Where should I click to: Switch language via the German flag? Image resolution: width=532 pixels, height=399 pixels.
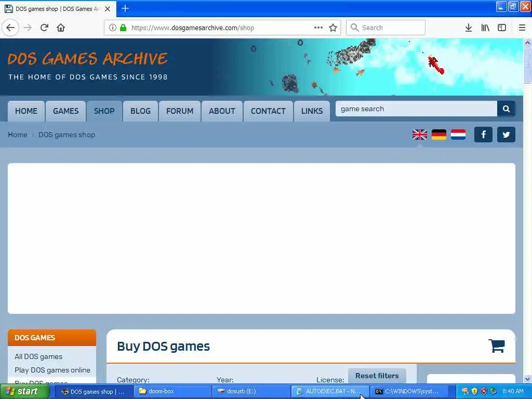439,135
